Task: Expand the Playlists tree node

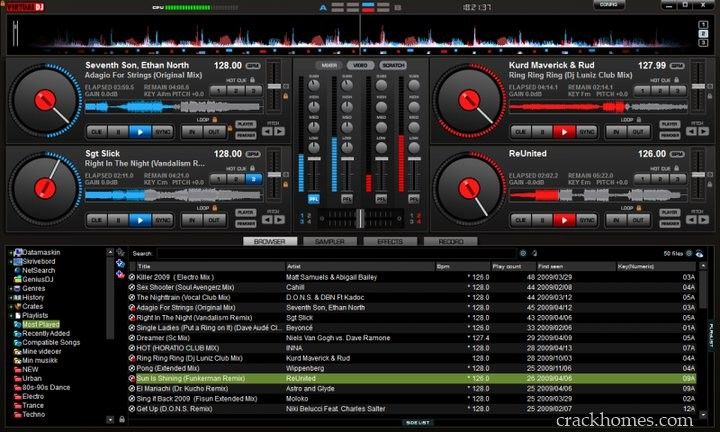Action: [x=11, y=316]
